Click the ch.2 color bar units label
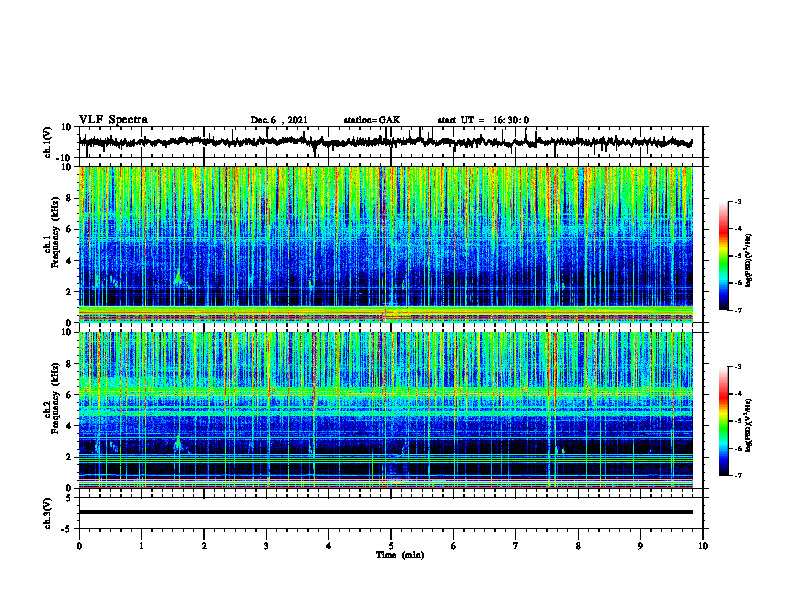The image size is (792, 612). point(749,425)
